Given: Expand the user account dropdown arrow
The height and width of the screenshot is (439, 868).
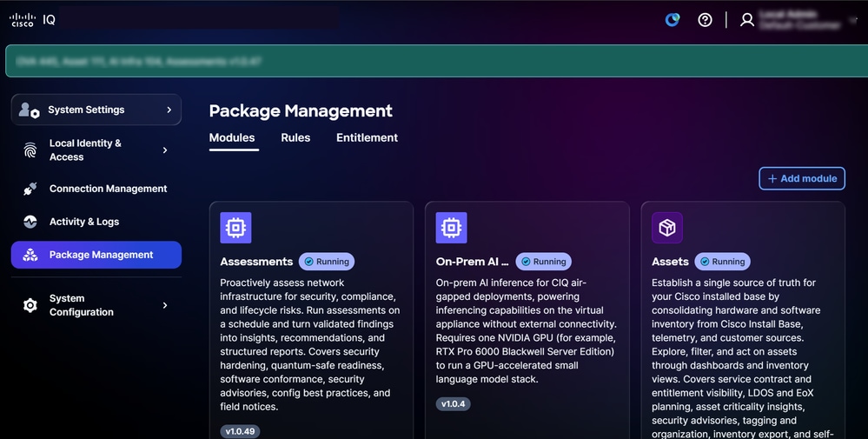Looking at the screenshot, I should [852, 21].
